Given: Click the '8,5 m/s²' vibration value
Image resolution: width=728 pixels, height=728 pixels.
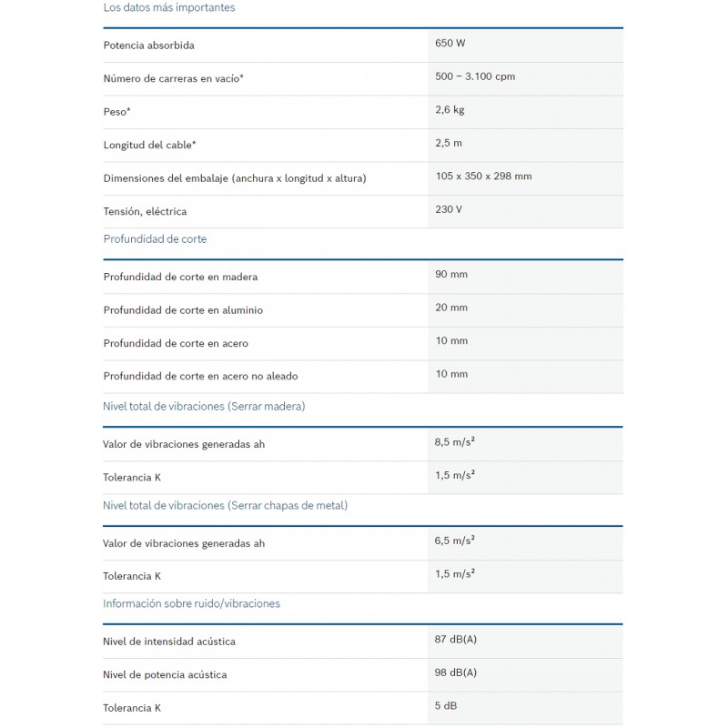Looking at the screenshot, I should pos(454,441).
